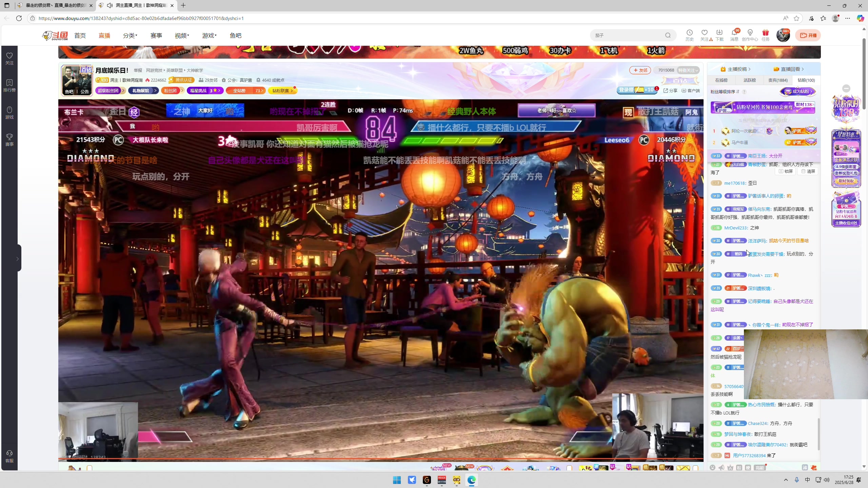Image resolution: width=868 pixels, height=488 pixels.
Task: Open the 消息 bell notifications
Action: (734, 35)
